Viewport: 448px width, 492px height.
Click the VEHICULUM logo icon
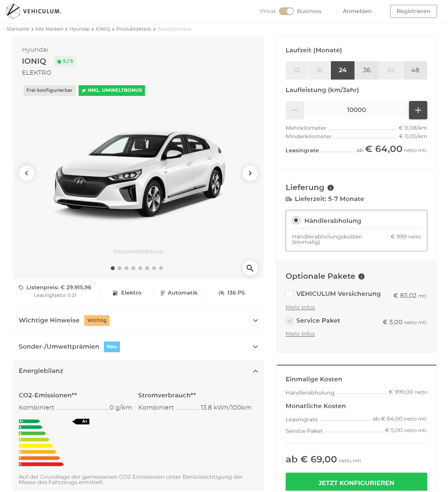pyautogui.click(x=13, y=11)
